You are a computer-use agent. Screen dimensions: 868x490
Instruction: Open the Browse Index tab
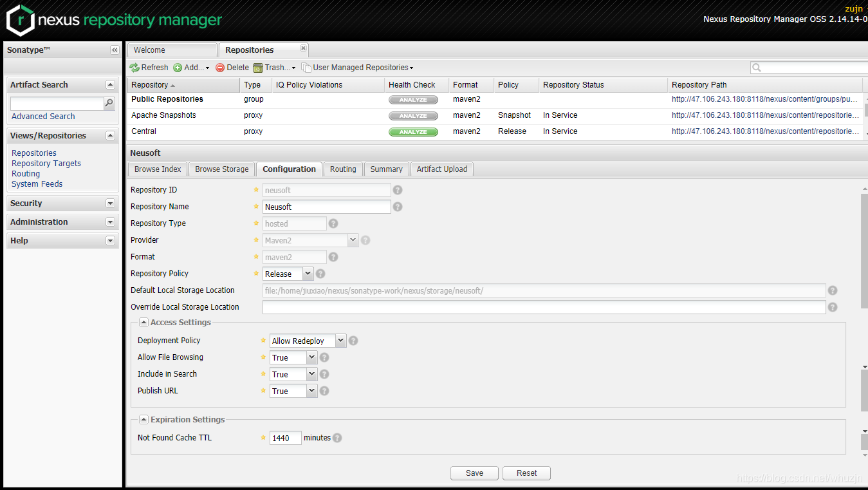pos(158,169)
